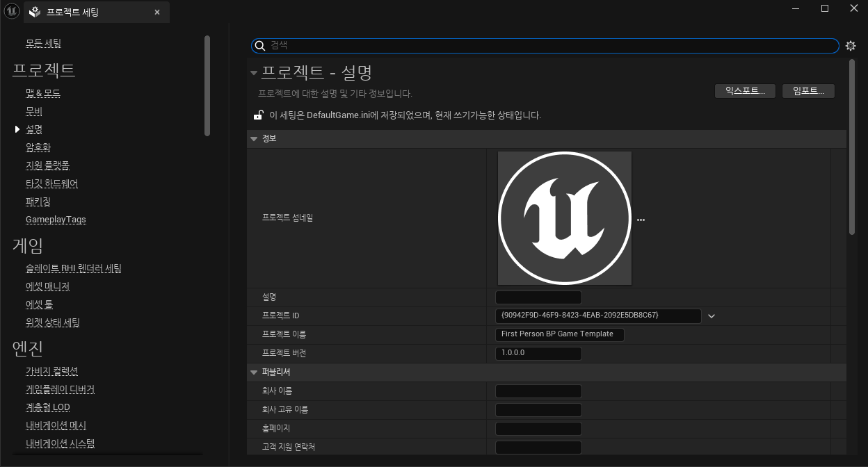Click the project settings tab icon
Viewport: 868px width, 467px height.
point(35,13)
